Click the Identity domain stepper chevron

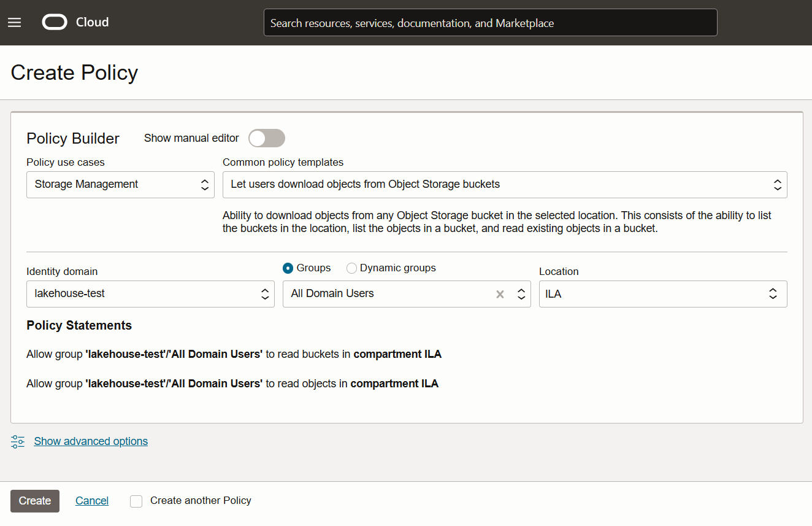[x=264, y=294]
